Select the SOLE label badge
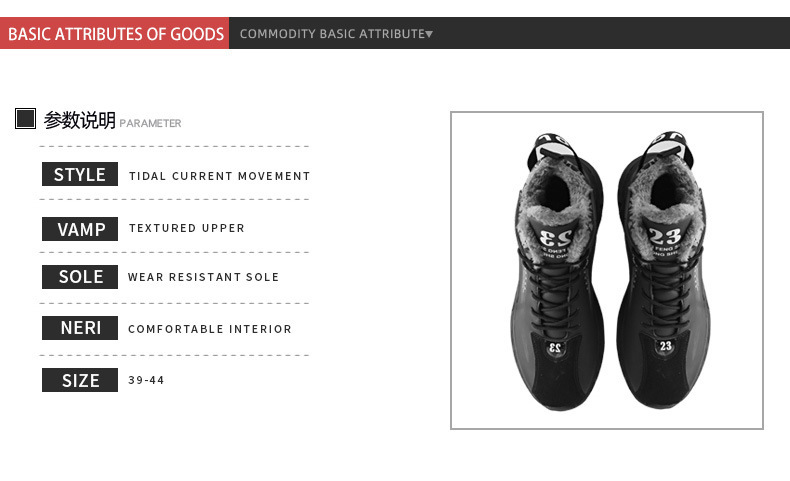Screen dimensions: 790x481 point(80,277)
